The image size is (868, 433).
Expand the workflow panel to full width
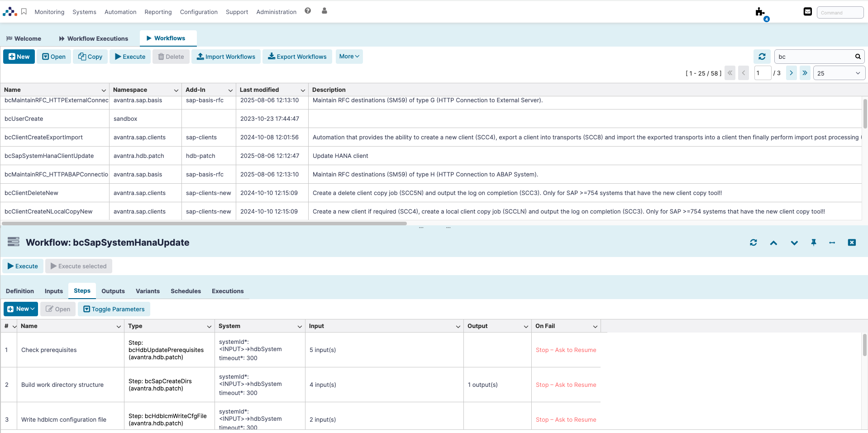tap(832, 243)
